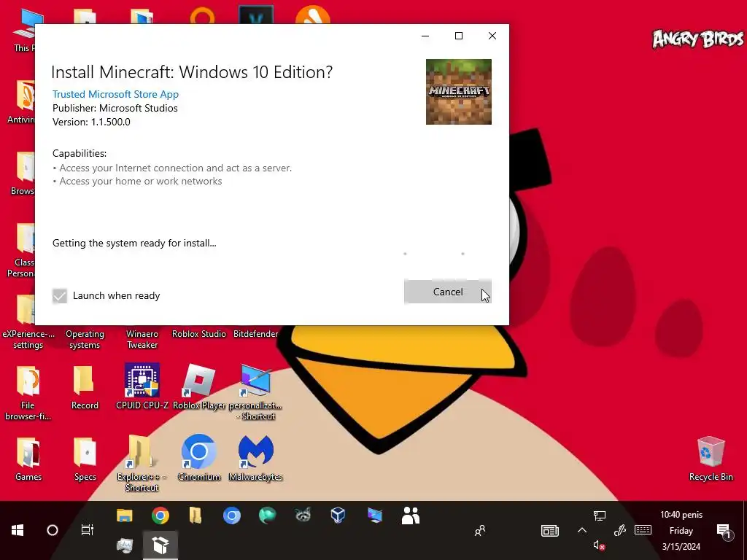Open the Trusted Microsoft Store App link
Viewport: 747px width, 560px height.
tap(115, 94)
